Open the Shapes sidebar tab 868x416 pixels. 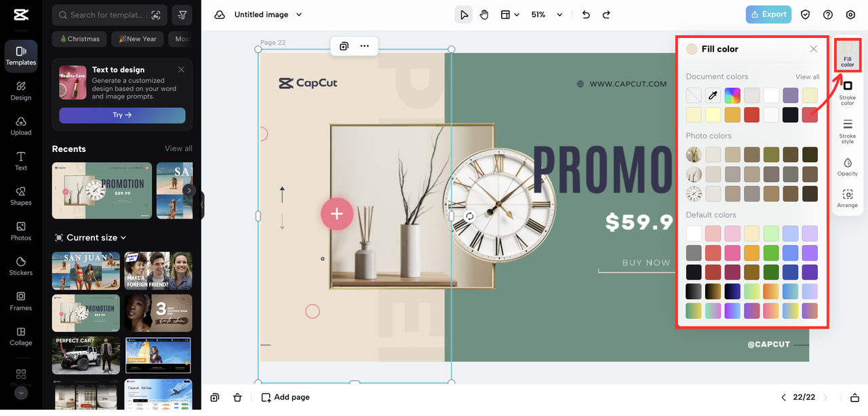point(21,196)
